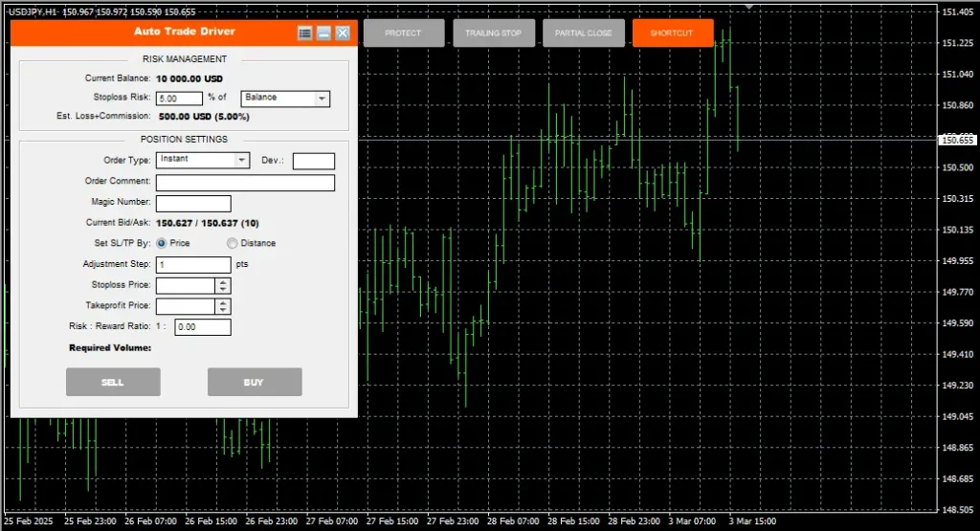Decrease Takeprofit Price with down arrow
This screenshot has height=531, width=980.
tap(223, 311)
